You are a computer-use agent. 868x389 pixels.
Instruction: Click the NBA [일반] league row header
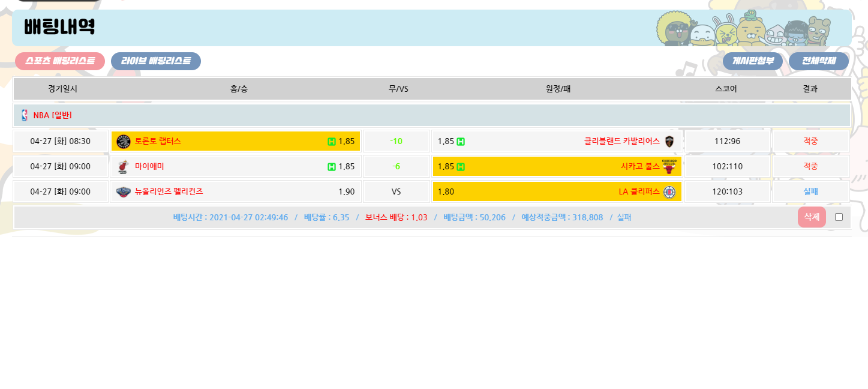tap(53, 115)
